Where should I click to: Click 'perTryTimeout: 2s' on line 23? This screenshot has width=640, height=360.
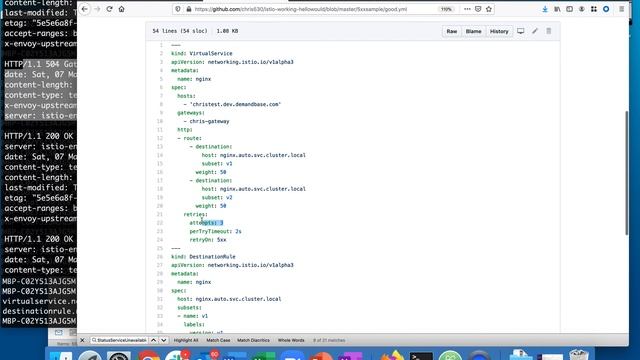tap(215, 231)
